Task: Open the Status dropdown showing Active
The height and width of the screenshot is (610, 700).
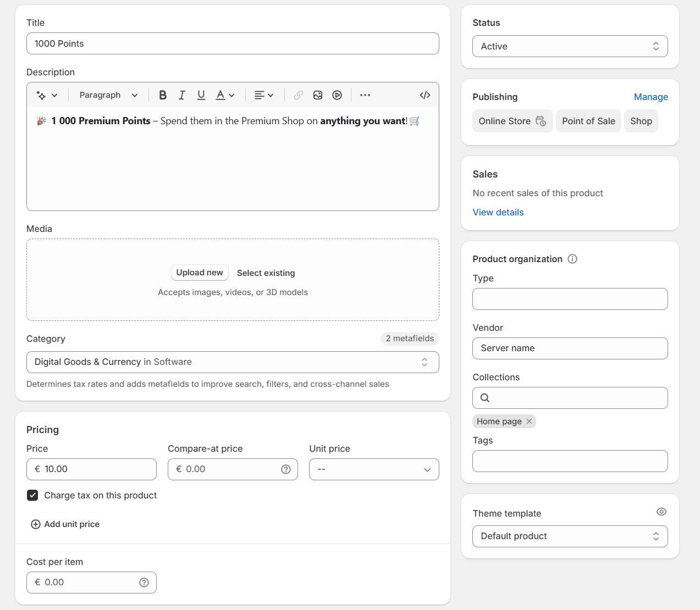Action: point(570,46)
